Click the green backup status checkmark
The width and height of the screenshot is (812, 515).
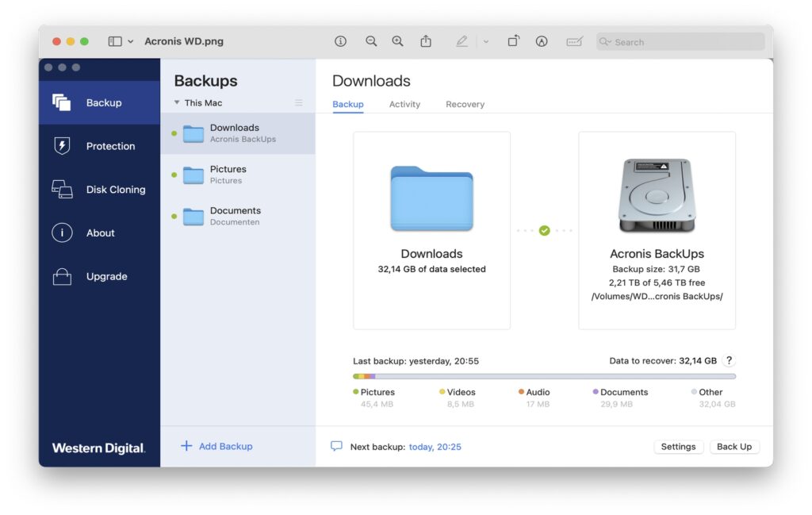[x=544, y=231]
